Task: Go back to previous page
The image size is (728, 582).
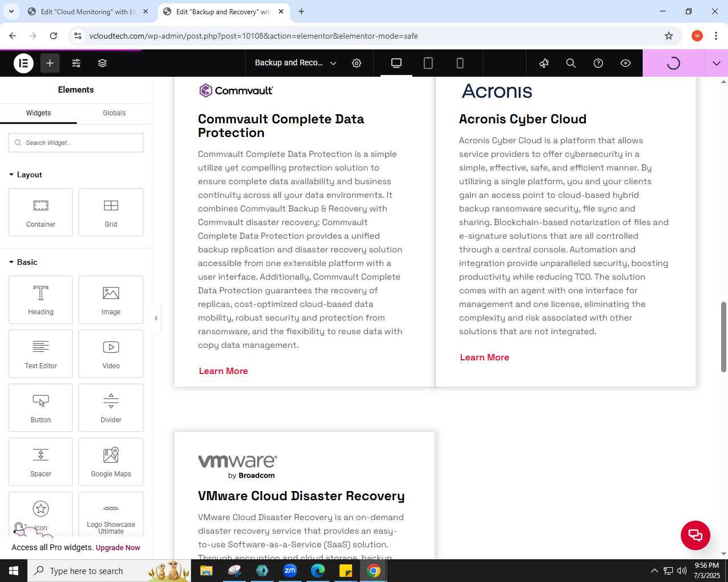Action: tap(13, 36)
